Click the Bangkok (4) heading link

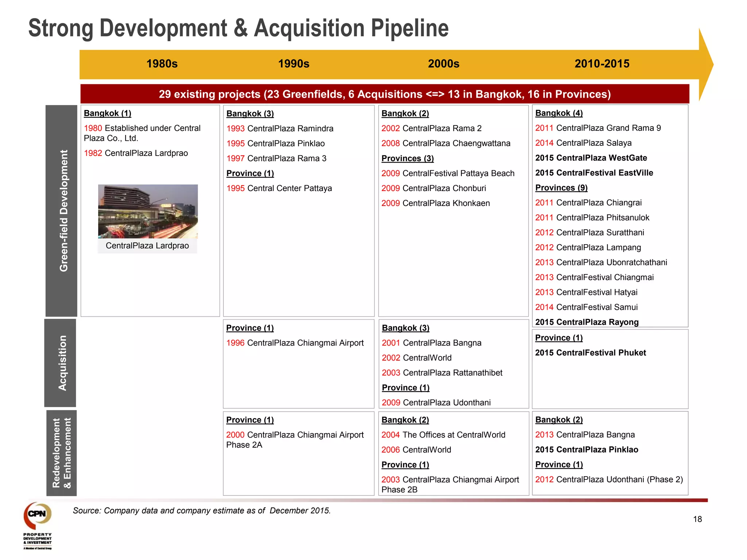559,113
